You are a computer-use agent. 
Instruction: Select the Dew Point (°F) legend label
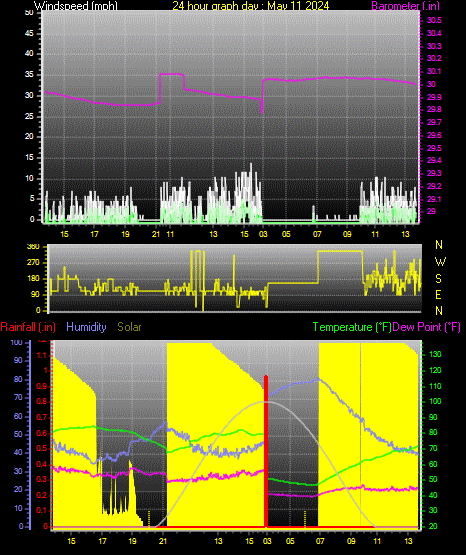(427, 327)
